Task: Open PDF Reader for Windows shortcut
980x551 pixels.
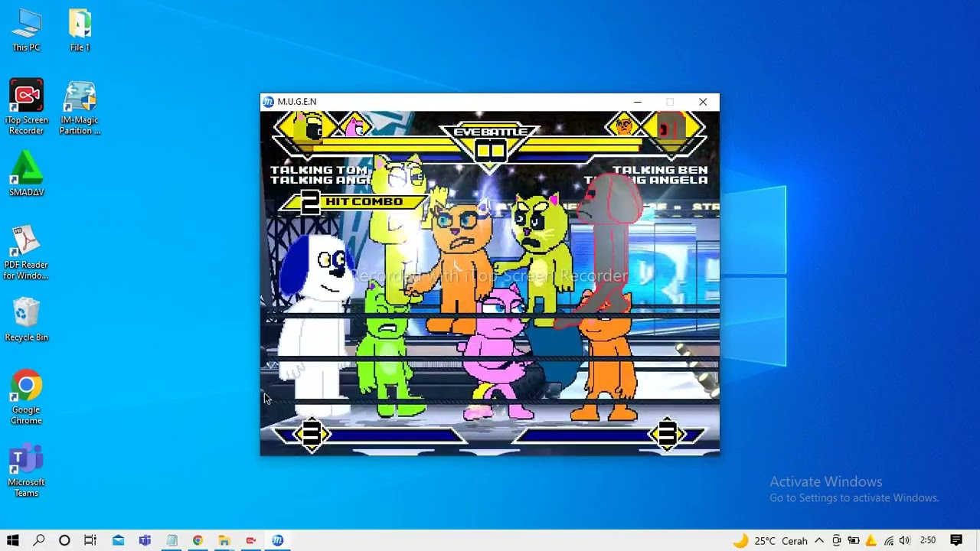Action: pyautogui.click(x=26, y=253)
